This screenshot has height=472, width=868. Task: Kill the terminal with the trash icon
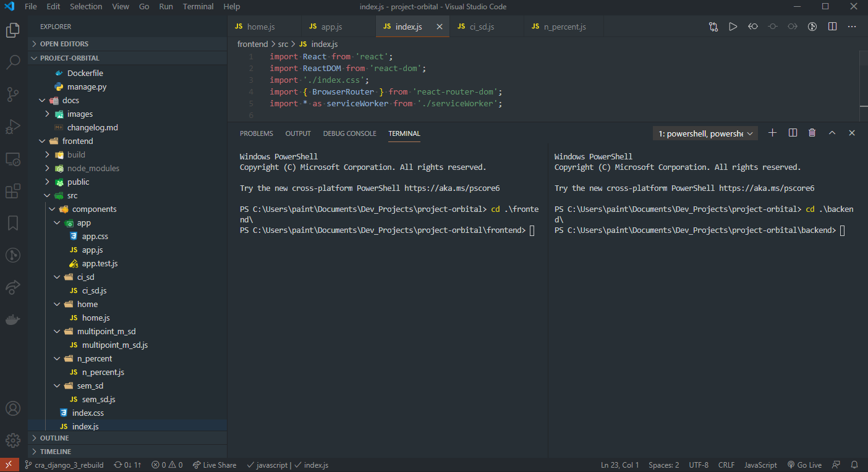point(812,133)
